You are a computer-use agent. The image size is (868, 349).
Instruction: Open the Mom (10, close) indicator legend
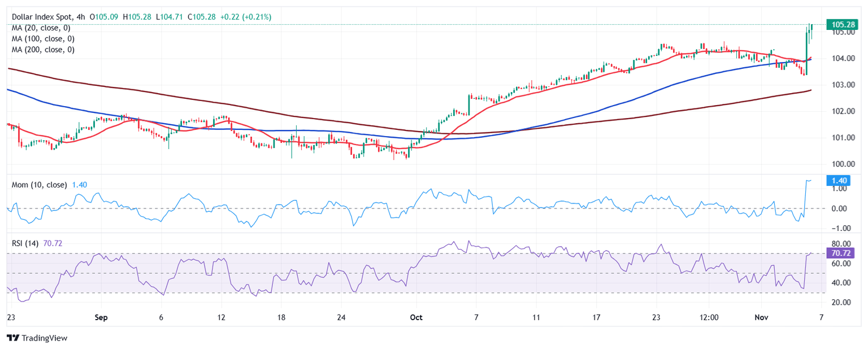pyautogui.click(x=40, y=185)
